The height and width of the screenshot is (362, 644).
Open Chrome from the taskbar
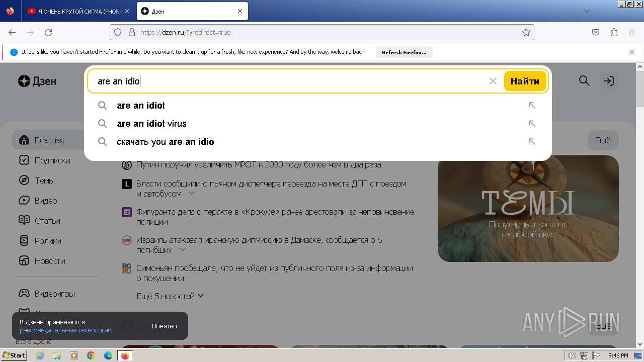pos(91,355)
